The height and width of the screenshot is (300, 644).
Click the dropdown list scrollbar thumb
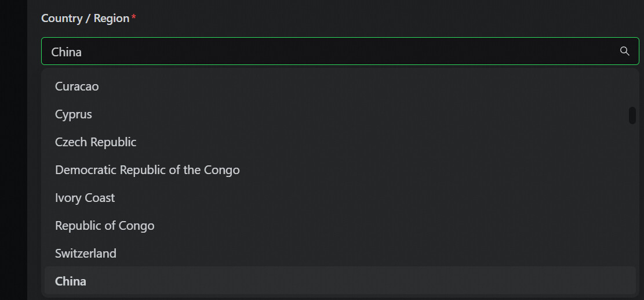pyautogui.click(x=632, y=115)
